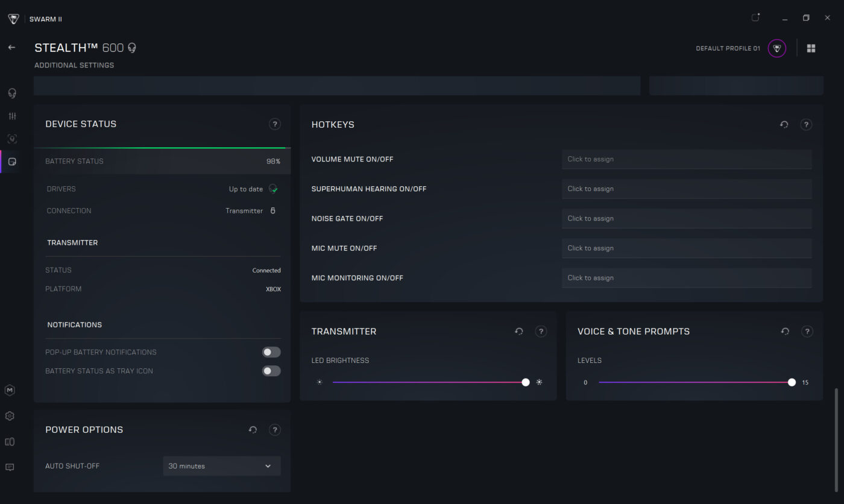The image size is (844, 504).
Task: Open the microphone settings sidebar icon
Action: [12, 139]
